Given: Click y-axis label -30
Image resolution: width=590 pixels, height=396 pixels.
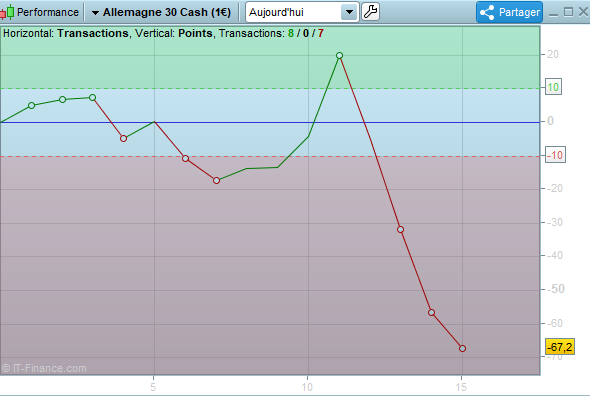Looking at the screenshot, I should tap(555, 222).
